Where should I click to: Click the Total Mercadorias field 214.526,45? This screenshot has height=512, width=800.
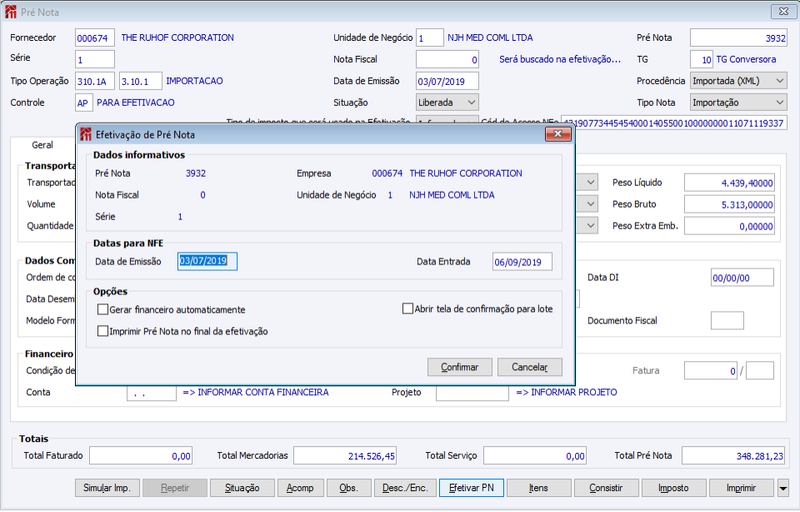pyautogui.click(x=345, y=456)
